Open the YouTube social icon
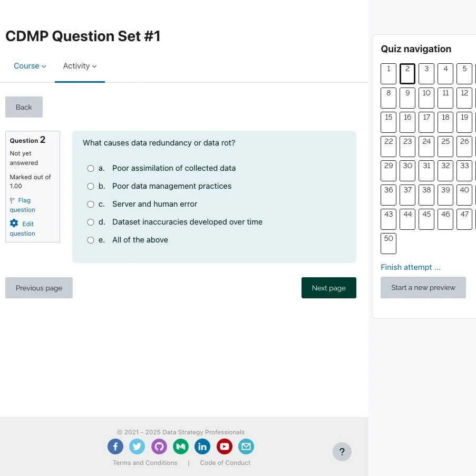476x476 pixels. (225, 446)
